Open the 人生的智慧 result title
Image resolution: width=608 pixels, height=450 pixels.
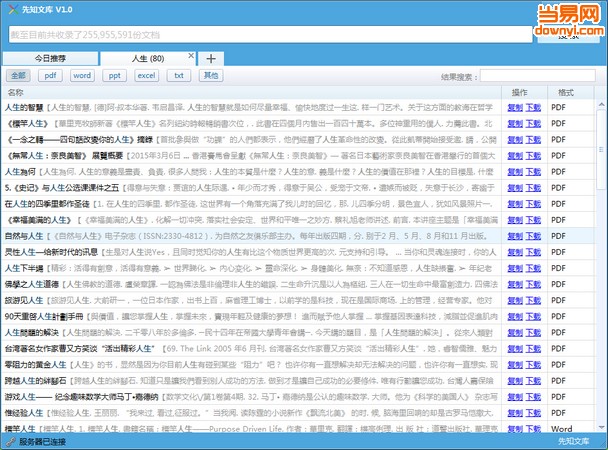coord(24,107)
